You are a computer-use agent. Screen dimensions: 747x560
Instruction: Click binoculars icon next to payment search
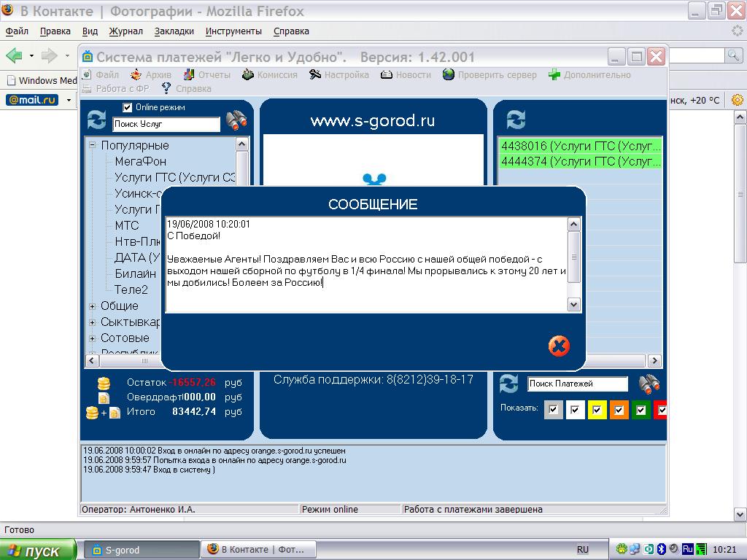tap(649, 383)
